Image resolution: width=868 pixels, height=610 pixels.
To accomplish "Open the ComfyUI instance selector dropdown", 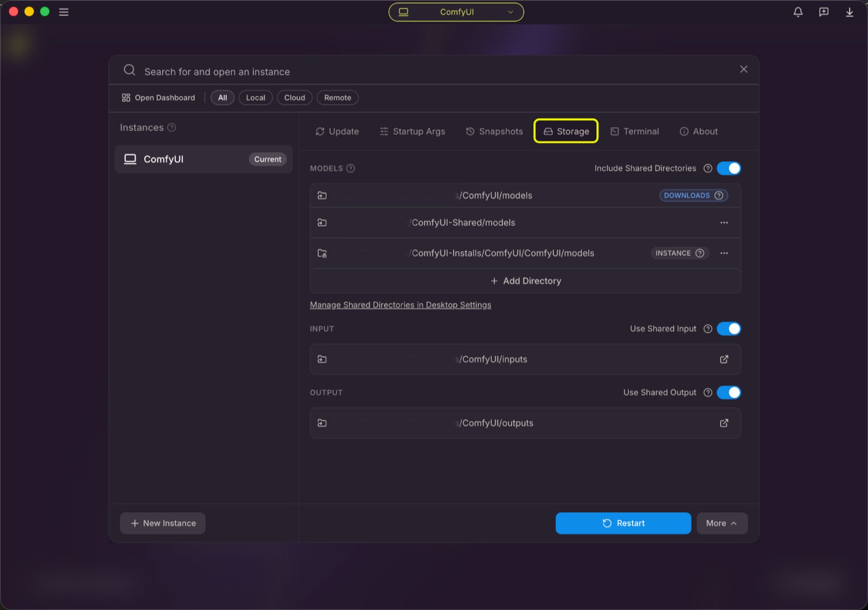I will (456, 12).
